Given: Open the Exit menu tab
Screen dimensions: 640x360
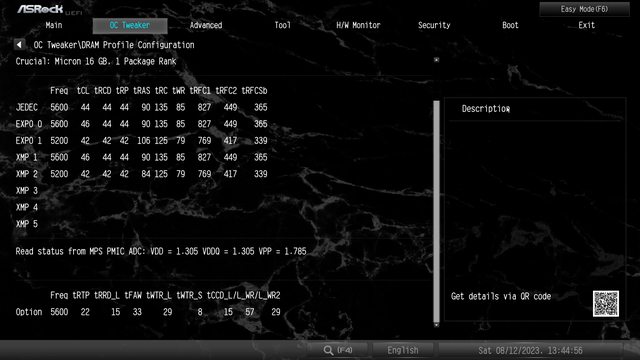Looking at the screenshot, I should tap(587, 25).
